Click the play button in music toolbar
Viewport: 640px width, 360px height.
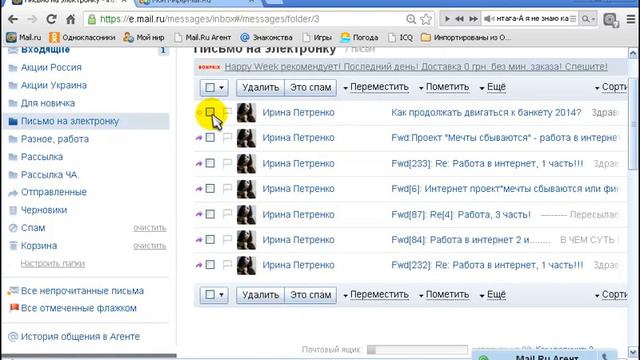447,19
